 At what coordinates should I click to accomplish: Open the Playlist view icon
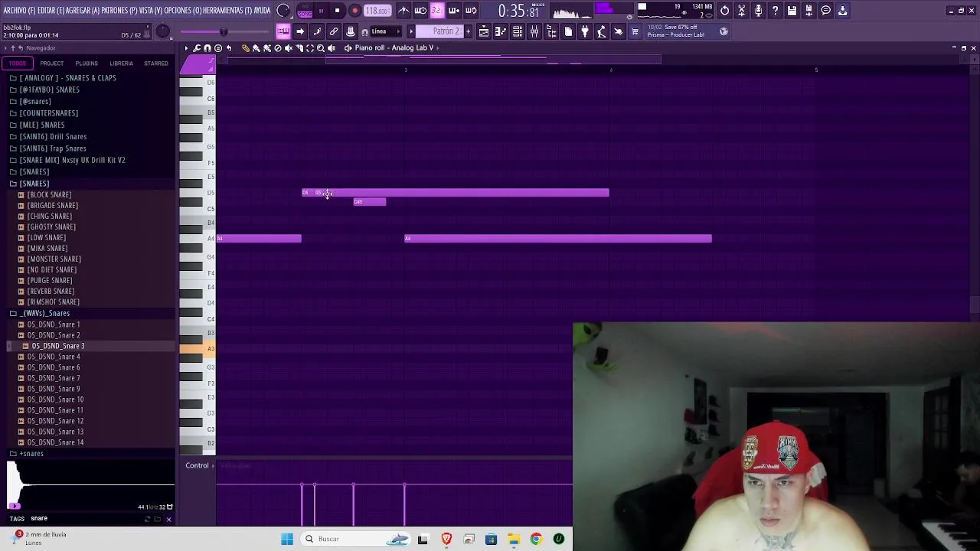coord(484,31)
